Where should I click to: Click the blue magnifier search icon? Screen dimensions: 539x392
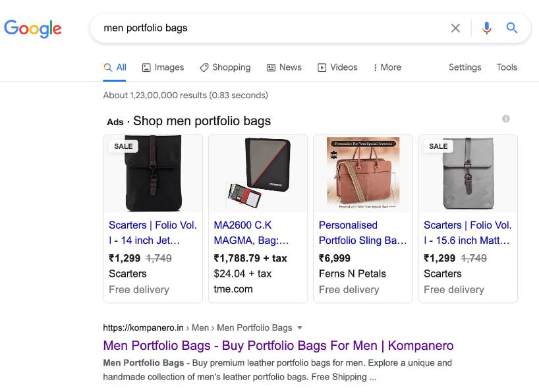pos(512,28)
